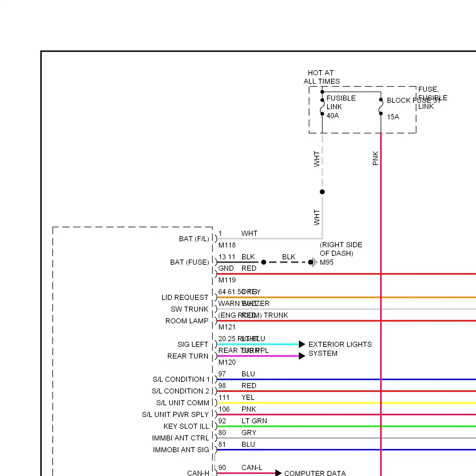Select the KEY SLOT ILL label

pos(186,426)
